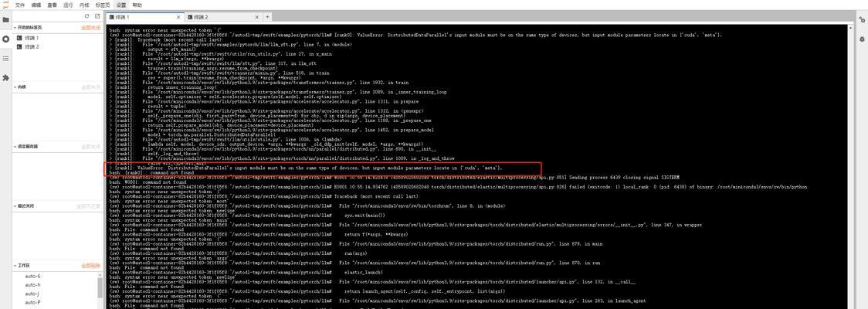
Task: Open the table of contents sidebar icon
Action: click(5, 58)
